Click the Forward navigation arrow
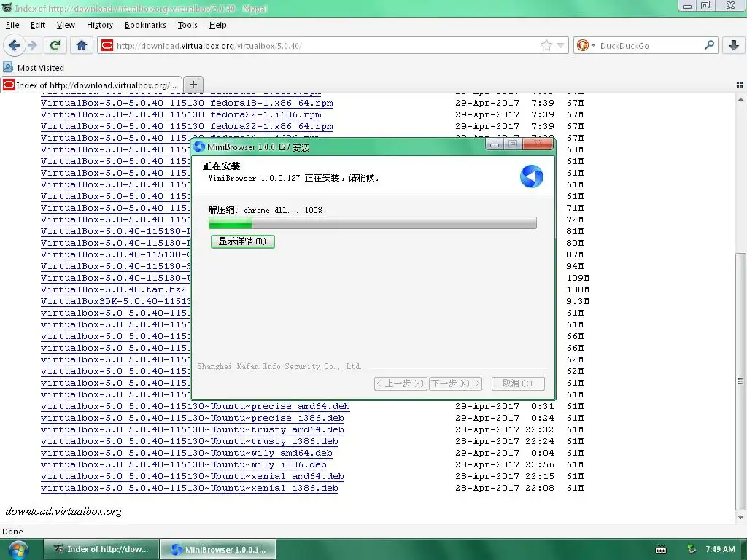Screen dimensions: 747x560 (x=33, y=45)
